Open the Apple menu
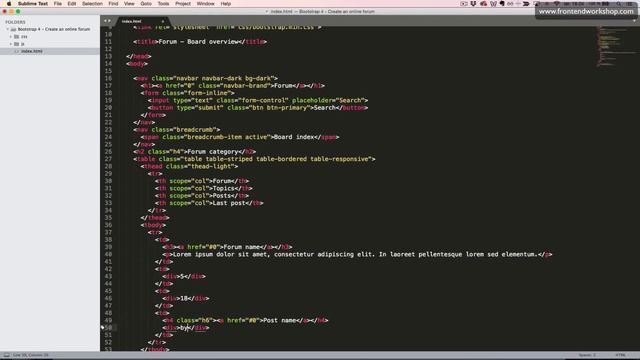 tap(9, 4)
